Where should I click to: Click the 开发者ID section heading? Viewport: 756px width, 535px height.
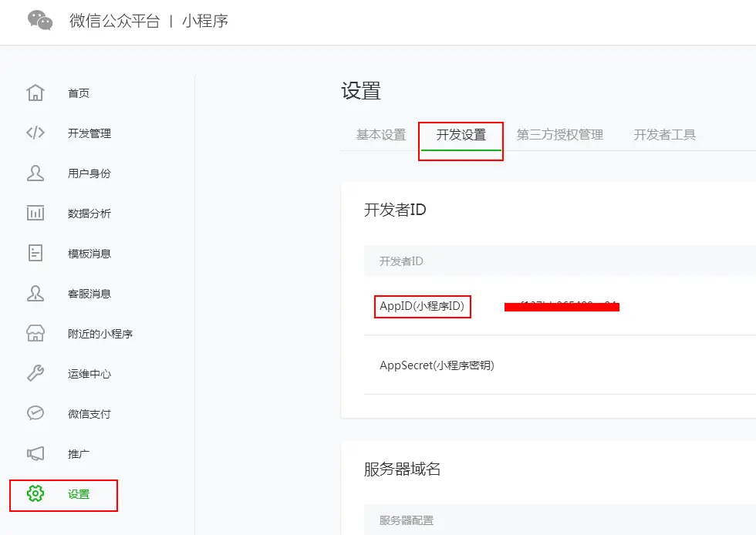[x=395, y=210]
